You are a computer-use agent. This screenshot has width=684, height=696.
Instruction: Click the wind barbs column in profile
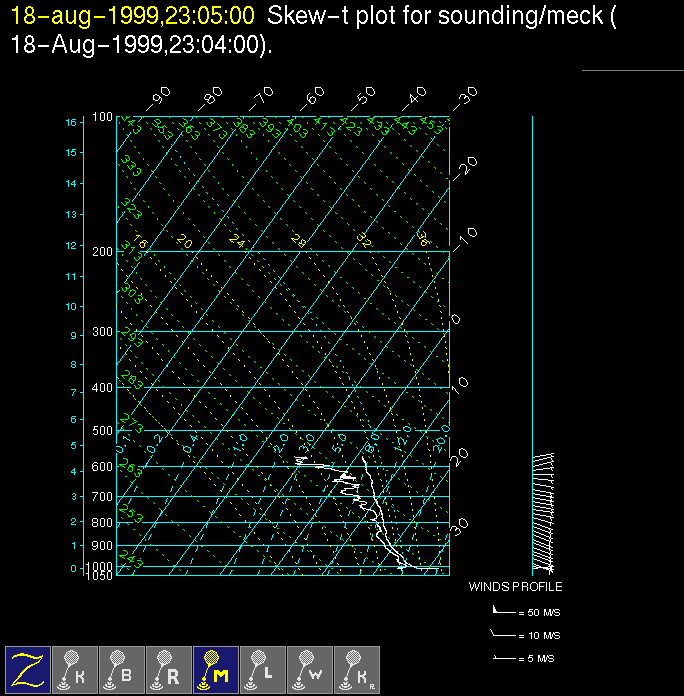(x=543, y=510)
